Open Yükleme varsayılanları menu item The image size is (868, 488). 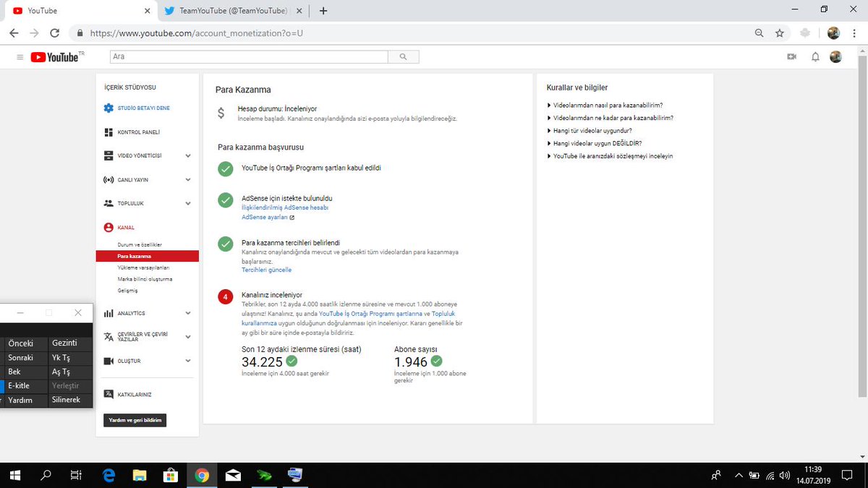pos(143,267)
